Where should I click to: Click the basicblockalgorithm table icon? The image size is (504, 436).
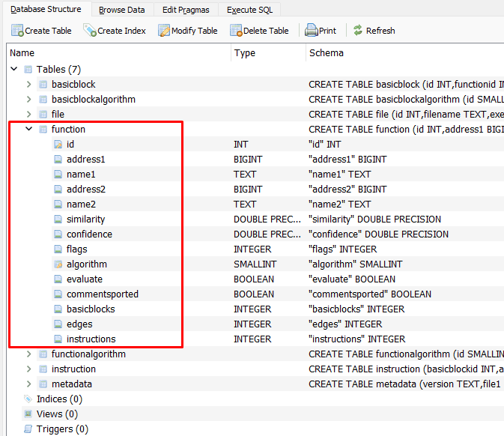[x=43, y=100]
